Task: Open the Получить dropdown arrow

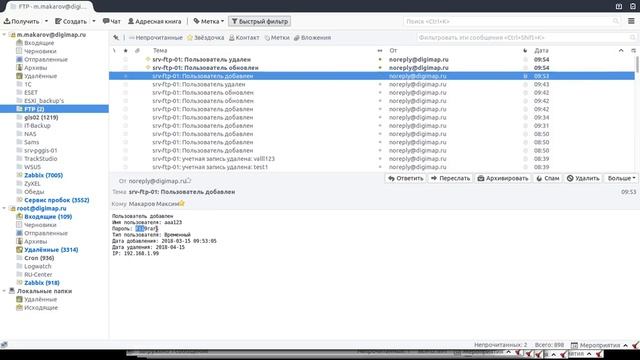Action: [x=46, y=21]
